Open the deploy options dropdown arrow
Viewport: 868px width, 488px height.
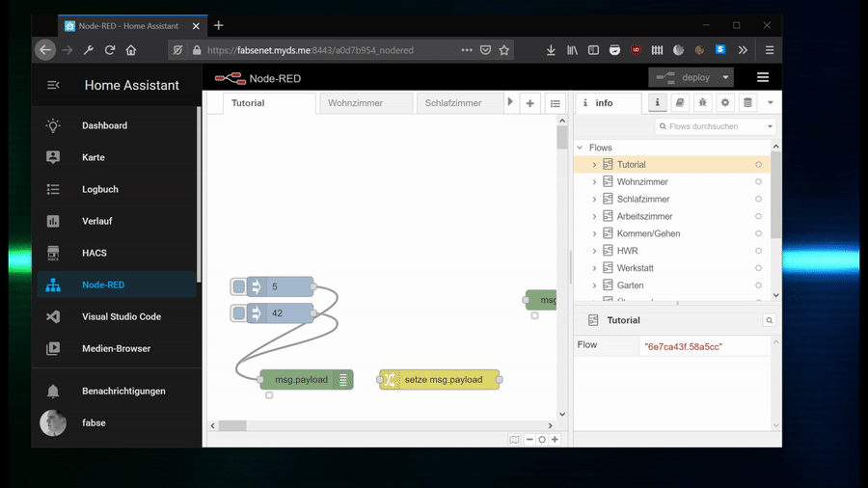click(725, 77)
